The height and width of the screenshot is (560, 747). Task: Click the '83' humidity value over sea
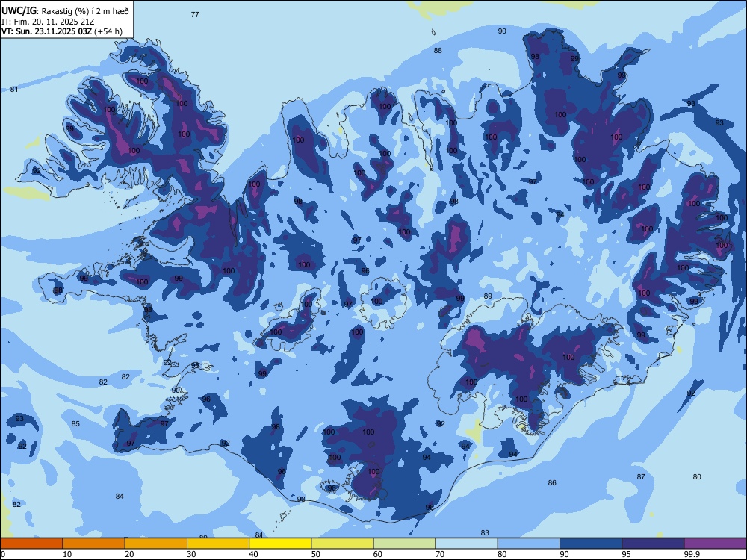pyautogui.click(x=485, y=533)
